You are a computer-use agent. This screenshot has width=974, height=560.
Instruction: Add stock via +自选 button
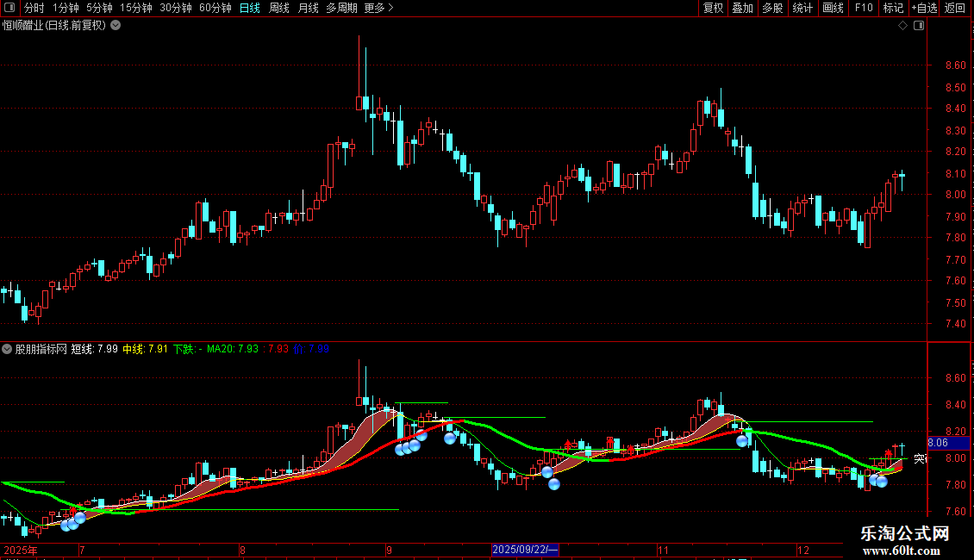coord(924,8)
